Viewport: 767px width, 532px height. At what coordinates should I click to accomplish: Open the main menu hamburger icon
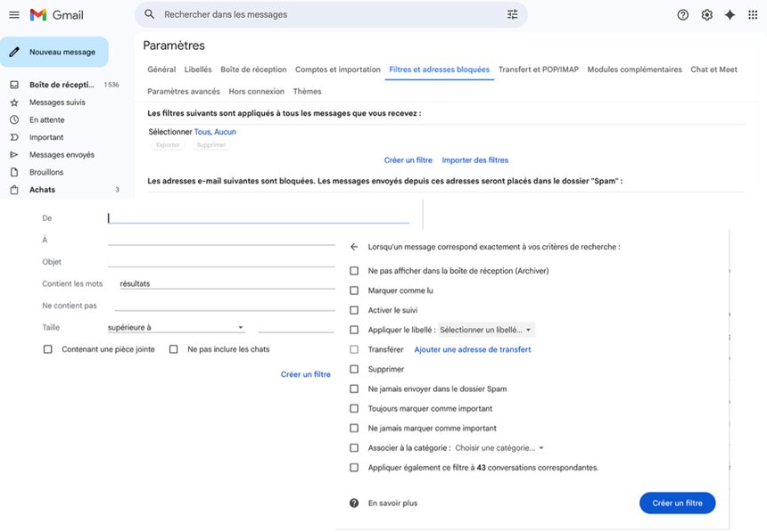(13, 15)
